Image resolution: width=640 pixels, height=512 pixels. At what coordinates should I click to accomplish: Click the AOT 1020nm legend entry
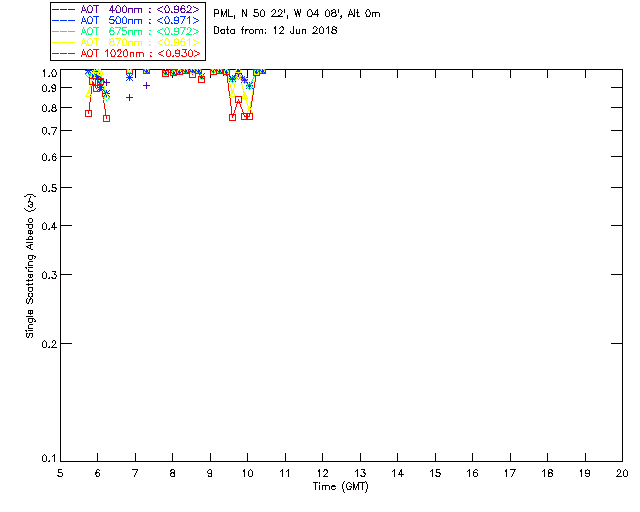click(127, 53)
